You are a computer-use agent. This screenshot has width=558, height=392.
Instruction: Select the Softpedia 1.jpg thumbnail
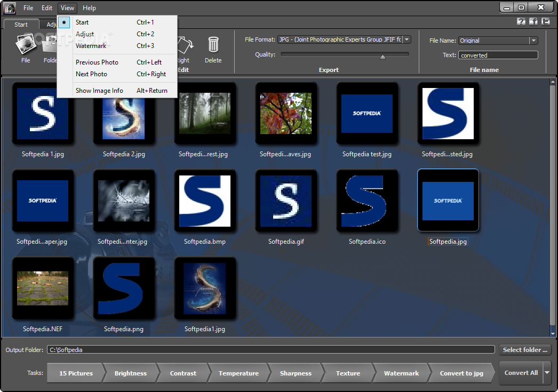(43, 113)
